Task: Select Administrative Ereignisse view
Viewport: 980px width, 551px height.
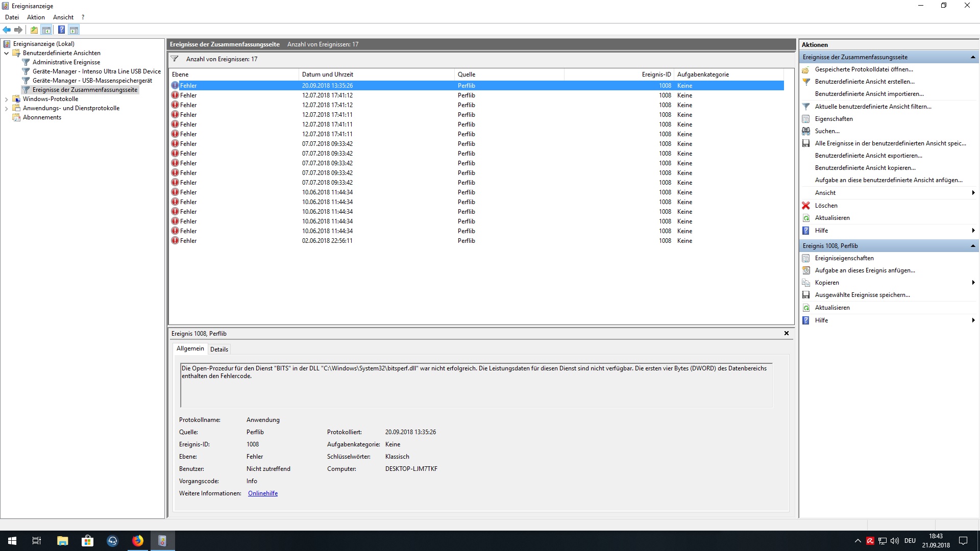Action: pyautogui.click(x=66, y=62)
